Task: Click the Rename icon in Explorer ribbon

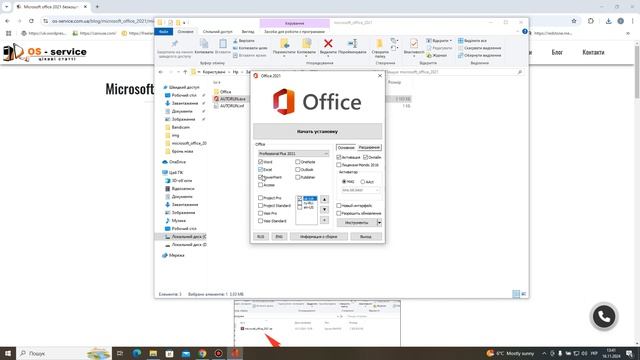Action: click(x=352, y=43)
